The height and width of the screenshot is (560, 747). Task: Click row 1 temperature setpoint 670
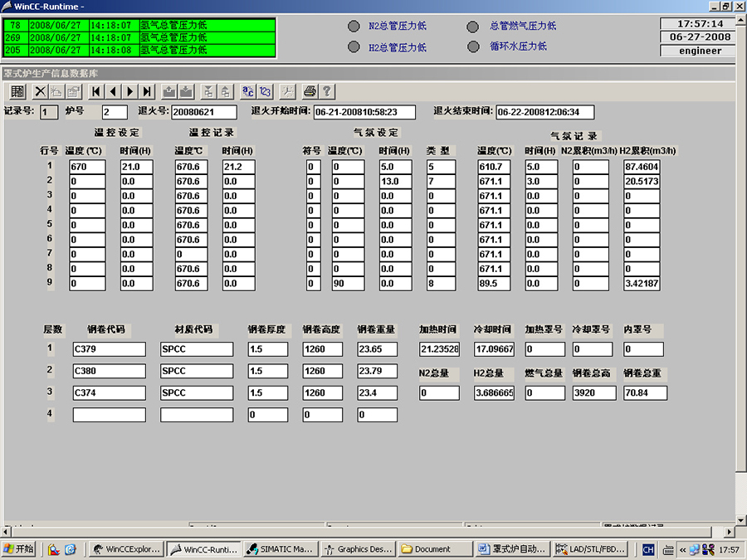(x=87, y=167)
